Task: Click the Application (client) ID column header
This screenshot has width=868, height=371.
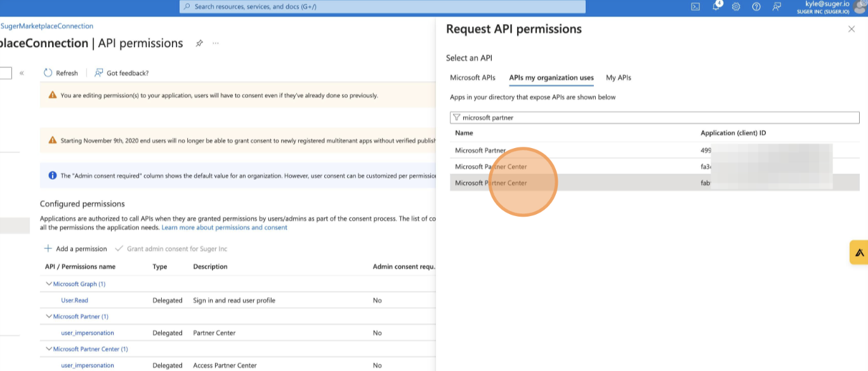Action: click(733, 133)
